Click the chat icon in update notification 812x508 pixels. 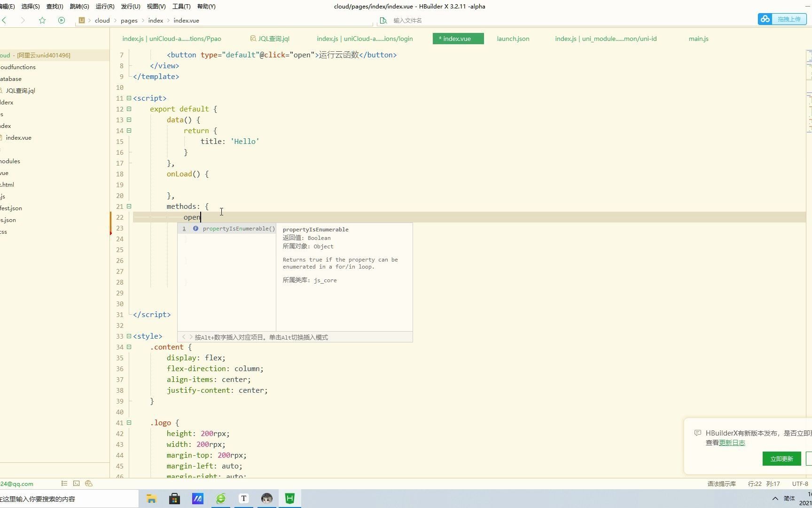pos(698,433)
